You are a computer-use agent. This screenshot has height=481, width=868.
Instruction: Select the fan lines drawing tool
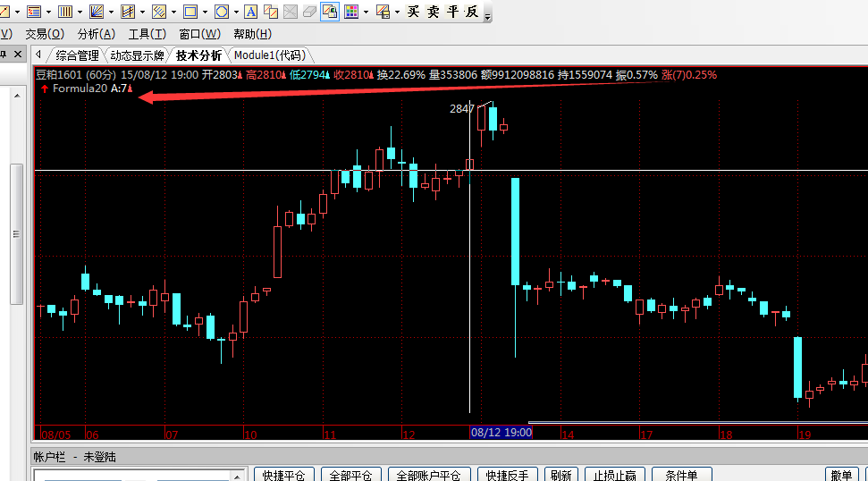[x=97, y=12]
